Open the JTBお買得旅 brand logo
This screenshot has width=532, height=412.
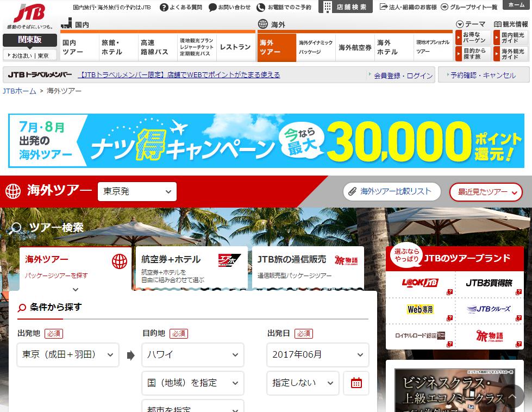[489, 283]
